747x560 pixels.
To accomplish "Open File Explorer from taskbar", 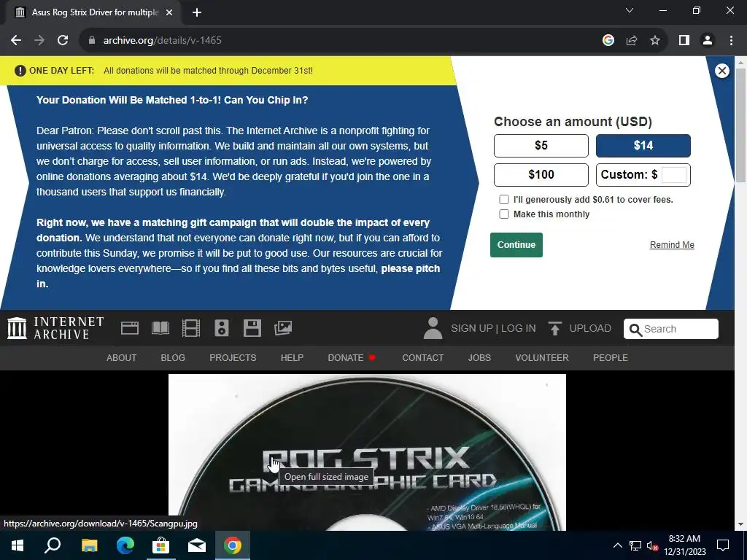I will (x=89, y=545).
